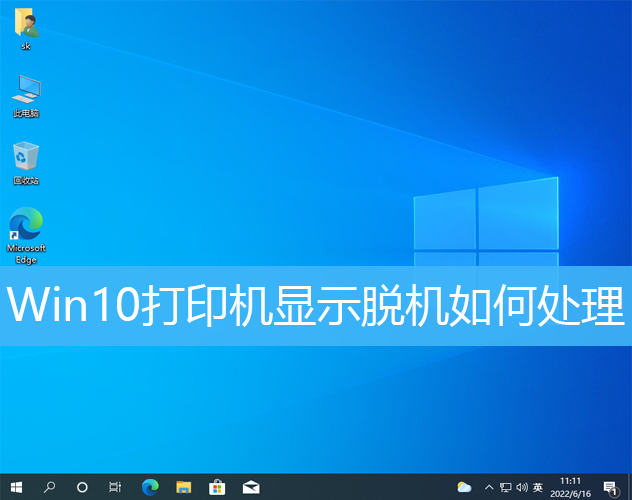This screenshot has width=632, height=500.
Task: Open Cortana from the taskbar circle
Action: click(82, 487)
